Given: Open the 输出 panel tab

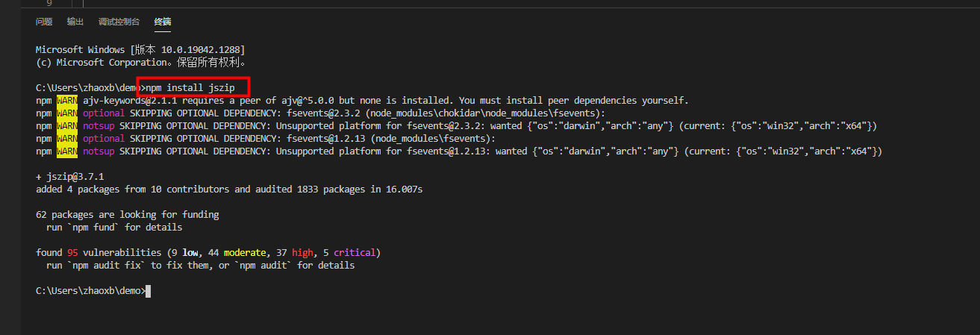Looking at the screenshot, I should [75, 22].
